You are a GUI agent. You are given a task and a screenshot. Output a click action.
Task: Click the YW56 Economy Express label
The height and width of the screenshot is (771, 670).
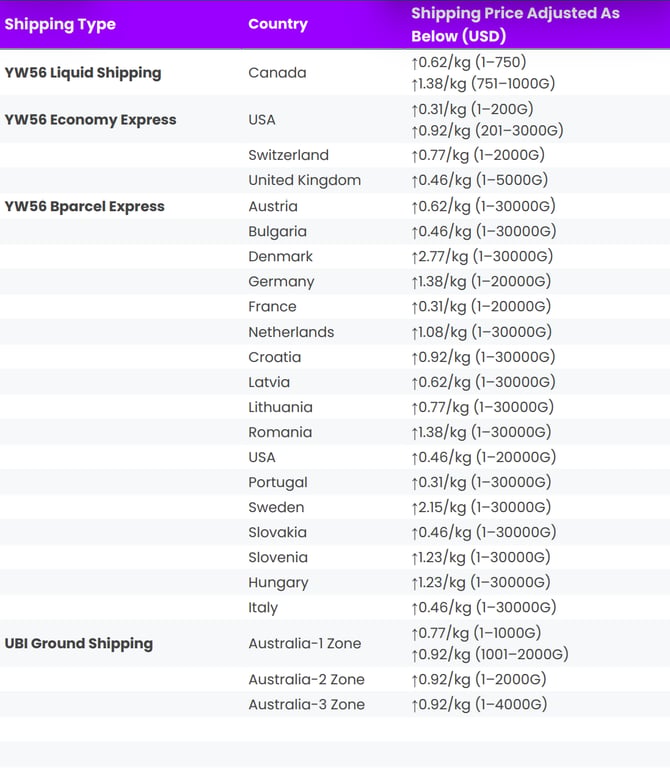click(x=90, y=120)
